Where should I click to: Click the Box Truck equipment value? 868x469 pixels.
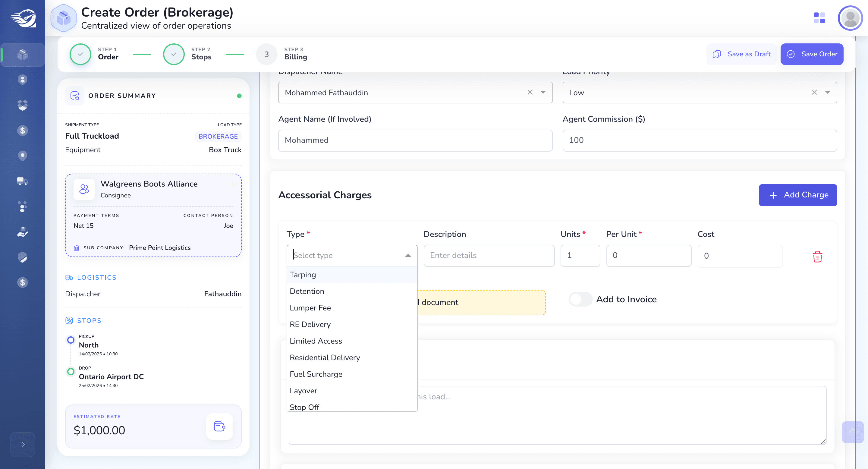(x=225, y=150)
